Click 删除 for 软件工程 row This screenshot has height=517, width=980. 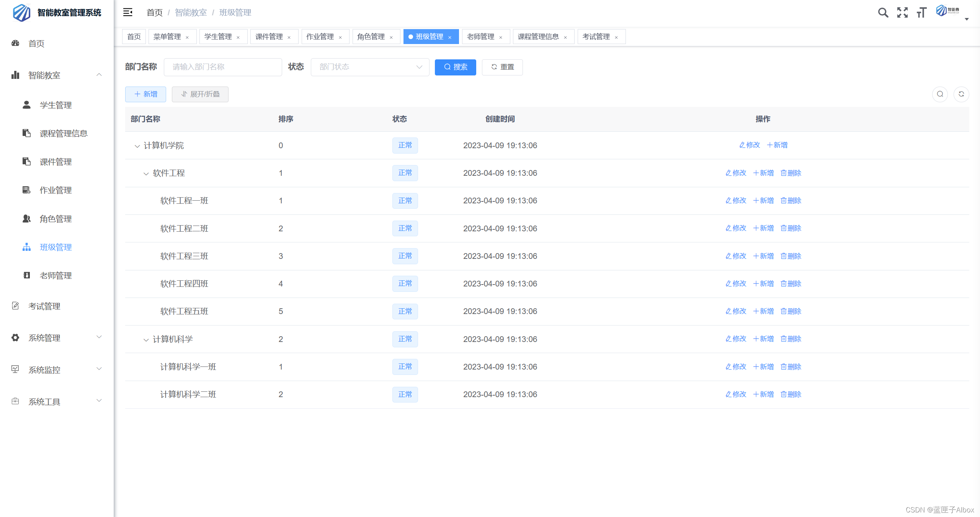point(791,173)
